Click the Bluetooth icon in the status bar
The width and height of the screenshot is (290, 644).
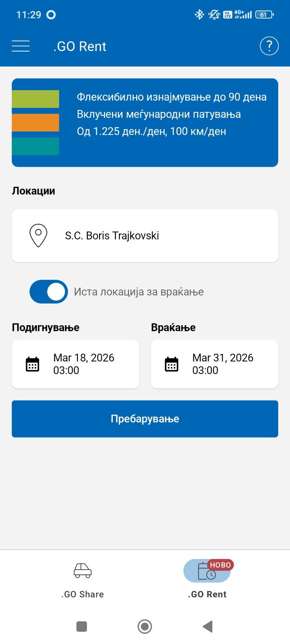pos(199,14)
